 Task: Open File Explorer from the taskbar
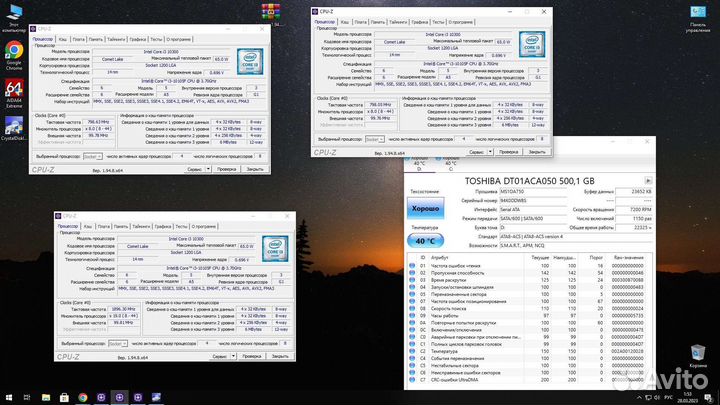tap(46, 397)
